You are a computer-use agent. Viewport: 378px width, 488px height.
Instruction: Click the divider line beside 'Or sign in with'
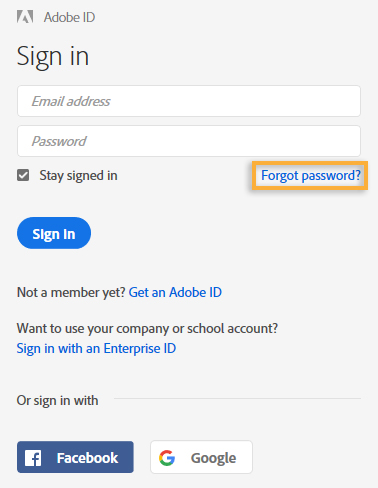coord(237,398)
